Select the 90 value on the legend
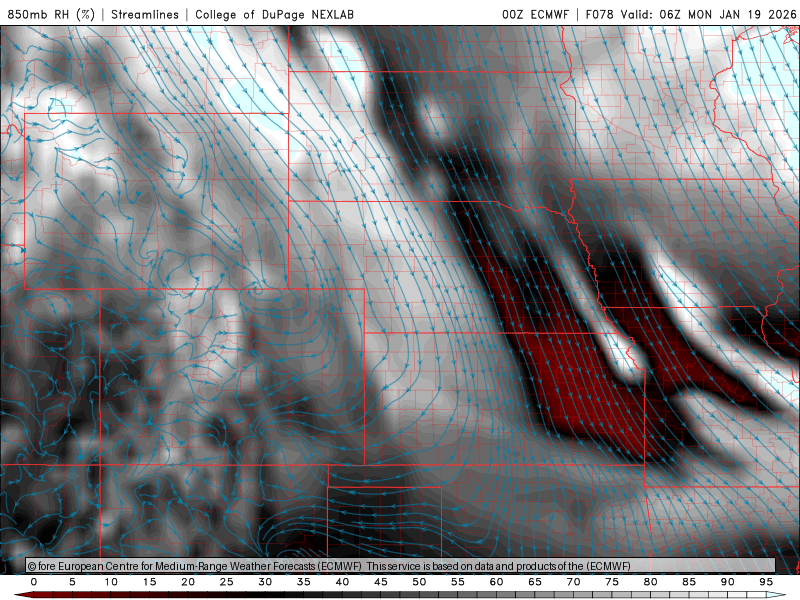The width and height of the screenshot is (800, 600). point(727,582)
